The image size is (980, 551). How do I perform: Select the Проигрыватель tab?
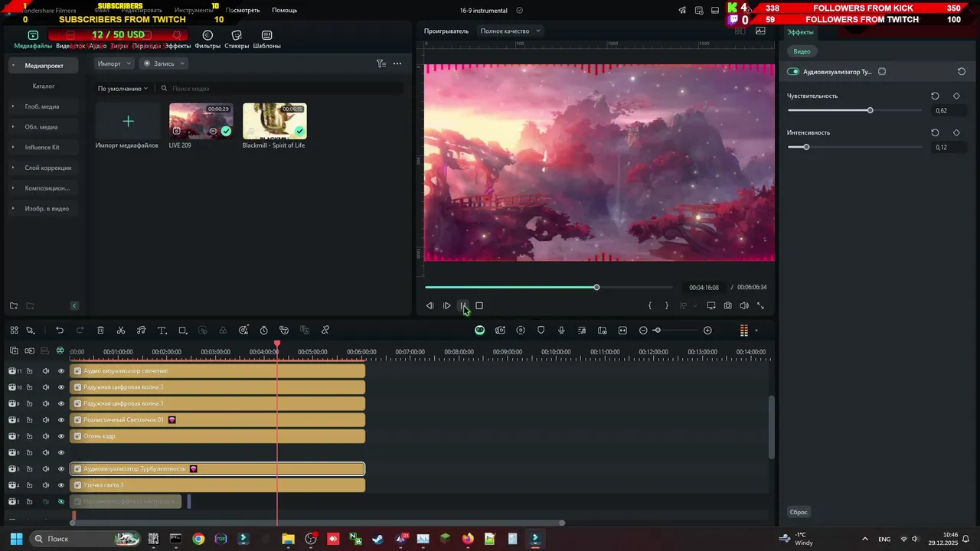click(446, 31)
